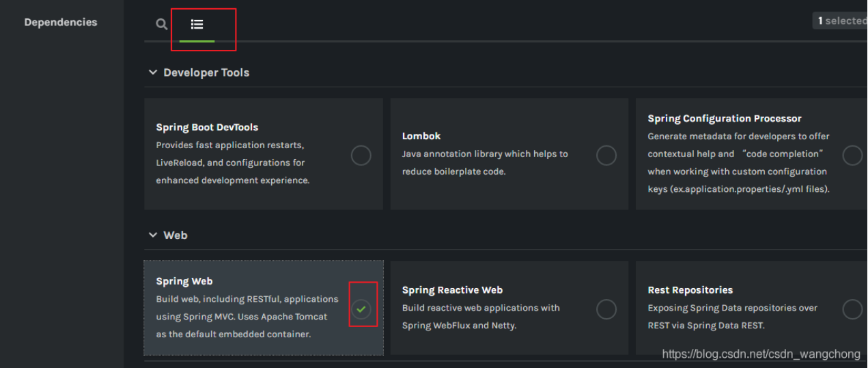Enable Spring Configuration Processor circle
Screen dimensions: 868x368
pos(852,156)
